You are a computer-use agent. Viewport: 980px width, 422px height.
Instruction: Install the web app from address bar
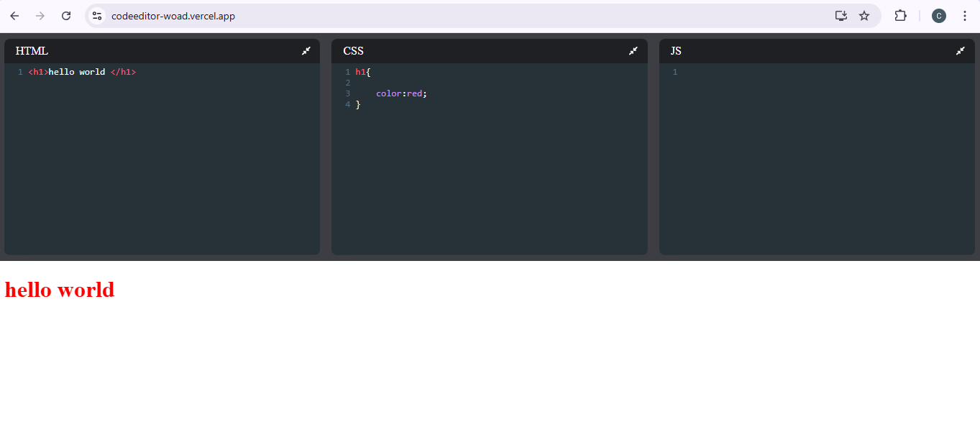pos(841,16)
